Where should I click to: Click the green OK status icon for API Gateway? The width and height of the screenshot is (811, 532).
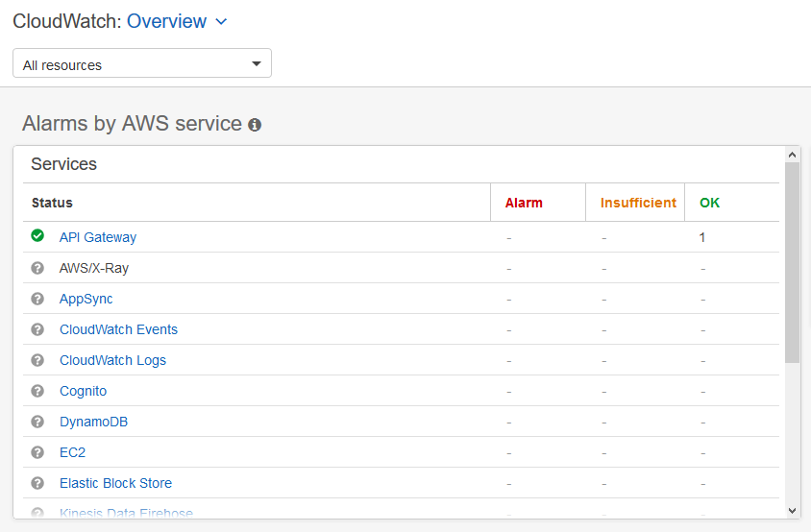(37, 236)
